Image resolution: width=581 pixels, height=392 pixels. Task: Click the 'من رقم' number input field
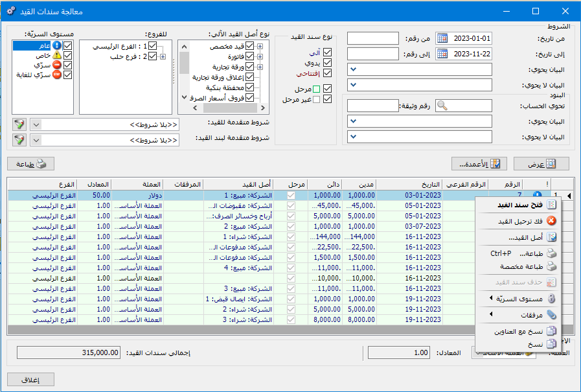(373, 38)
